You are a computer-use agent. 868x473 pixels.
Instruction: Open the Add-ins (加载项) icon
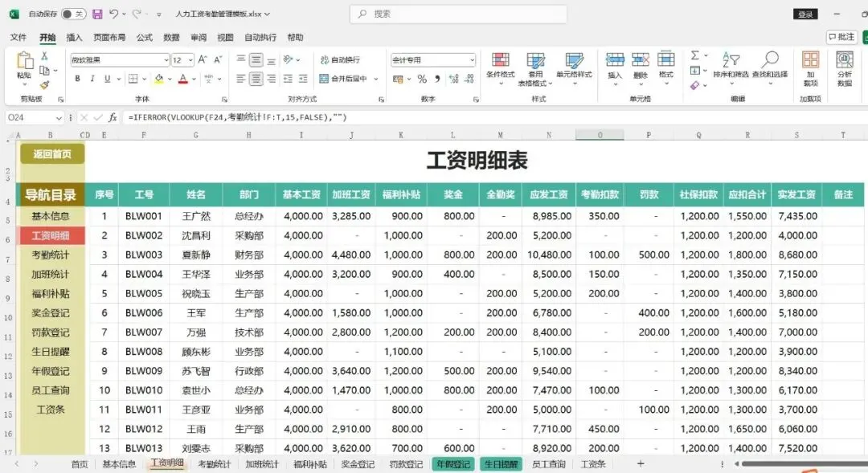(x=810, y=68)
